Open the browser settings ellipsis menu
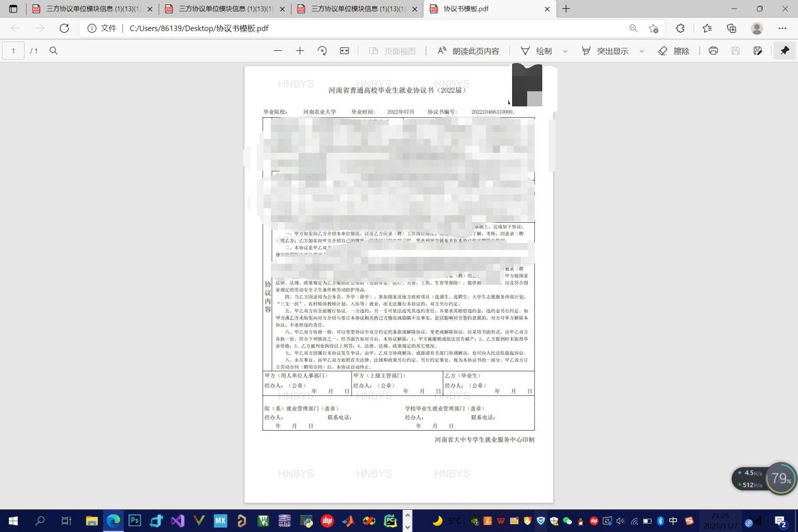Image resolution: width=798 pixels, height=532 pixels. coord(782,28)
